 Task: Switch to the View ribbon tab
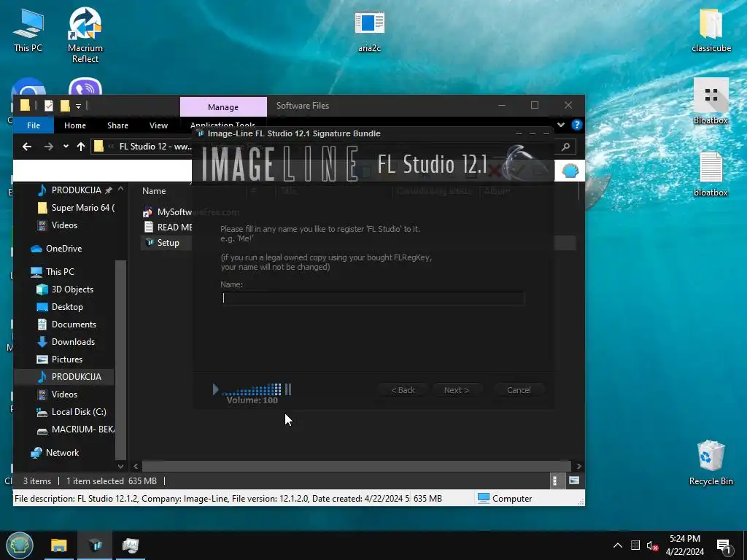pyautogui.click(x=158, y=125)
